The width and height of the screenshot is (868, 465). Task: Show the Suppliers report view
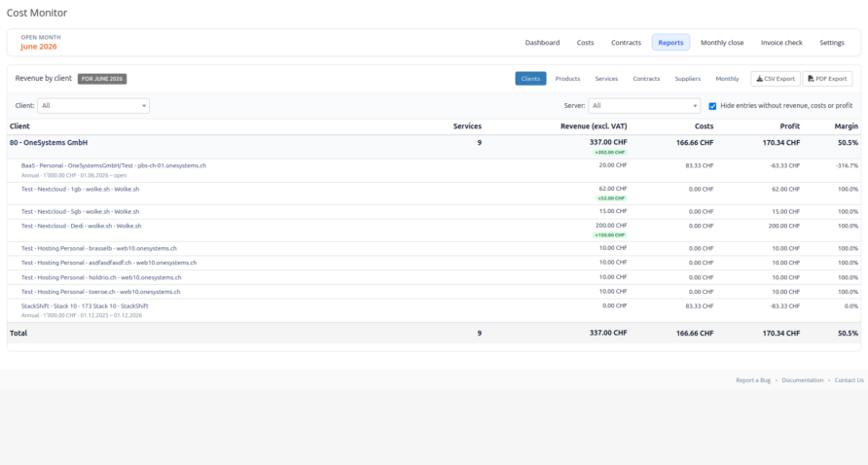[688, 79]
